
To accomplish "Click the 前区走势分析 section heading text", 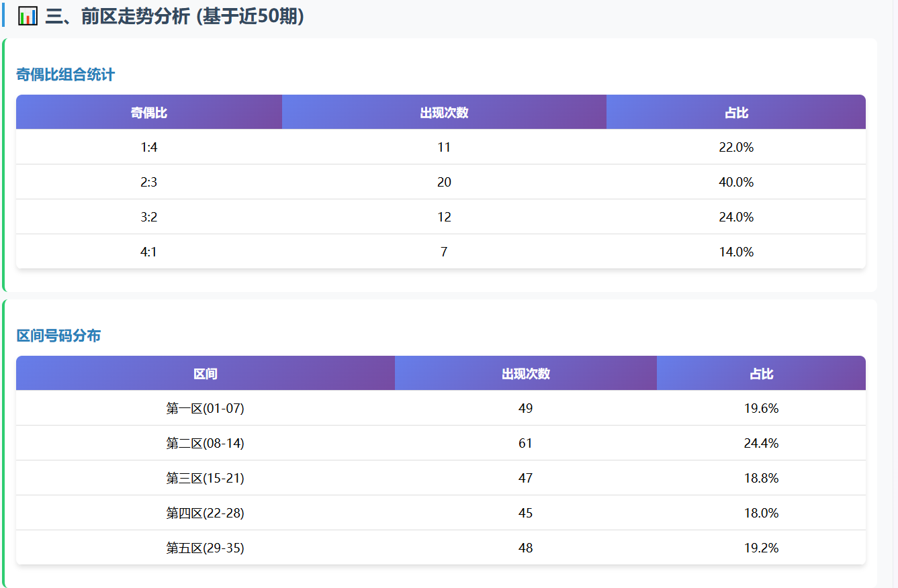I will tap(175, 16).
